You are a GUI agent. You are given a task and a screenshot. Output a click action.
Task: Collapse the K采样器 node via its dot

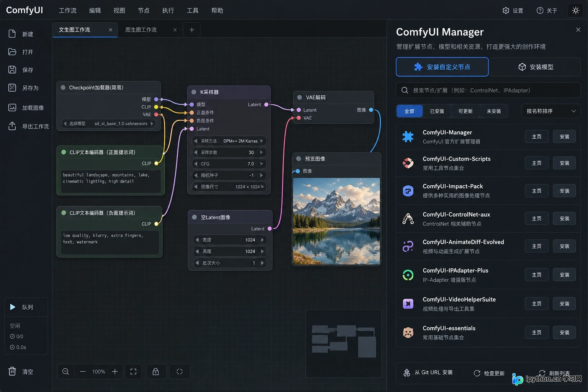(194, 92)
